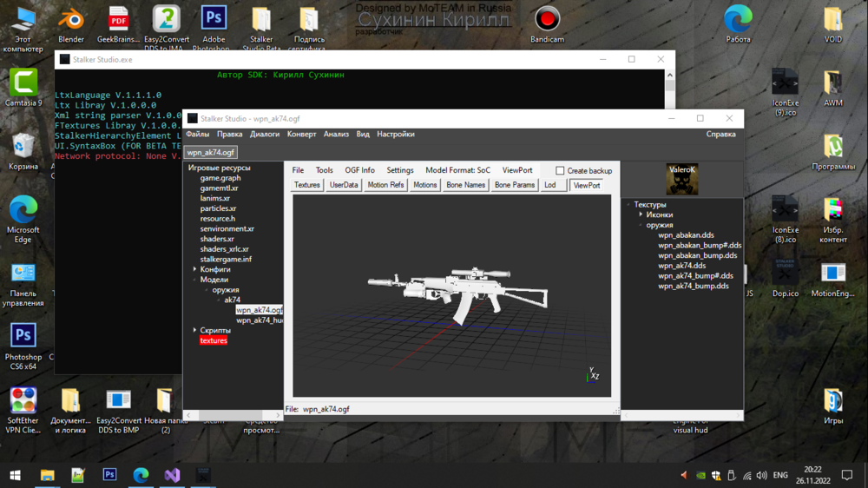Image resolution: width=868 pixels, height=488 pixels.
Task: Expand the Скрипты tree node
Action: (194, 331)
